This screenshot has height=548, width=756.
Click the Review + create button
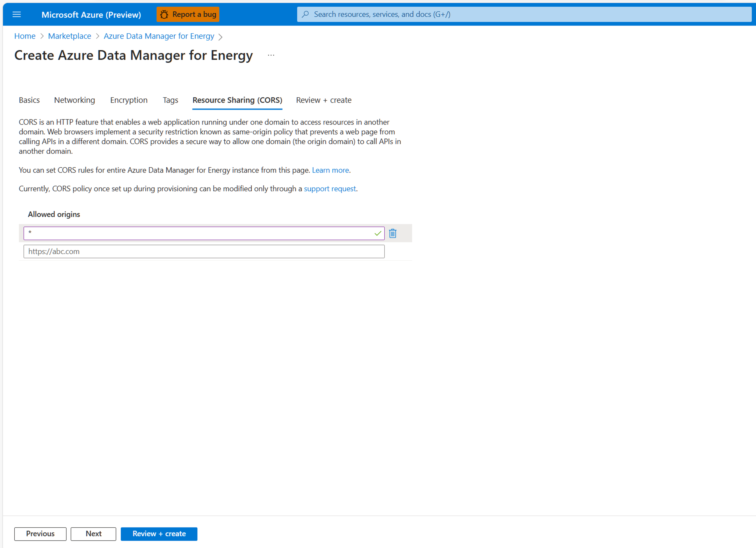coord(159,534)
